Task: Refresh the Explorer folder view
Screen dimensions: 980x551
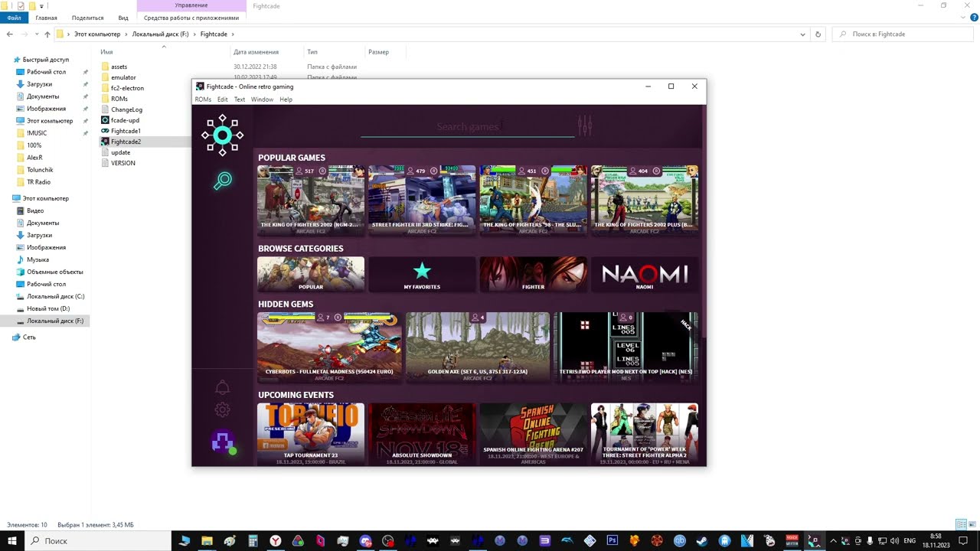Action: pyautogui.click(x=818, y=34)
